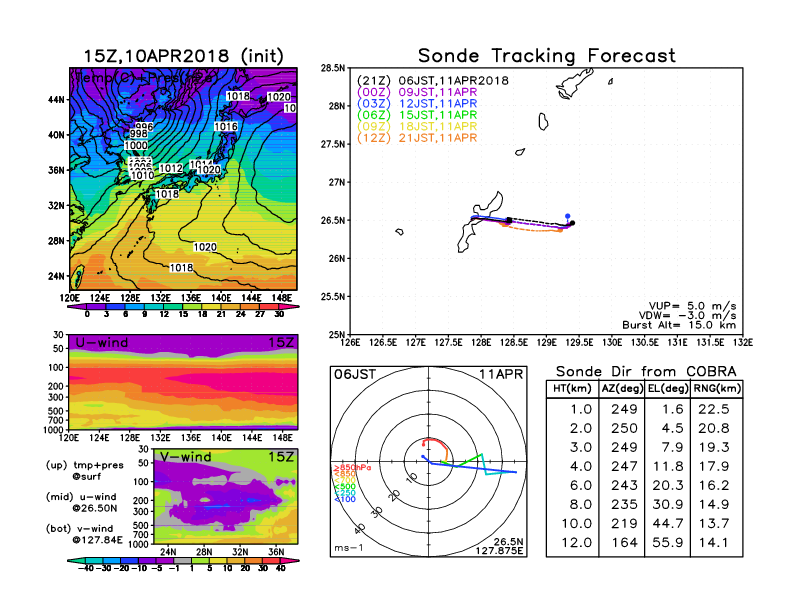Click the 'U-wind' panel label
The image size is (792, 612).
(102, 343)
